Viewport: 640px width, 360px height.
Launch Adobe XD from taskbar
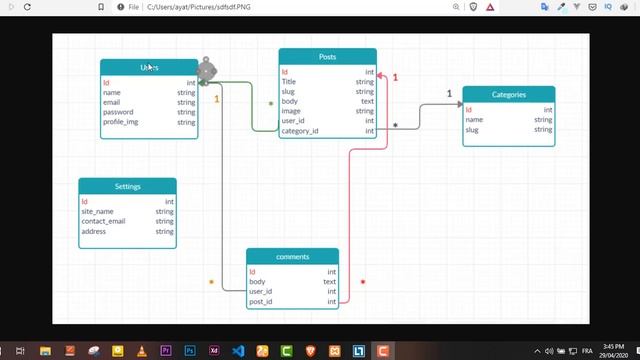214,351
